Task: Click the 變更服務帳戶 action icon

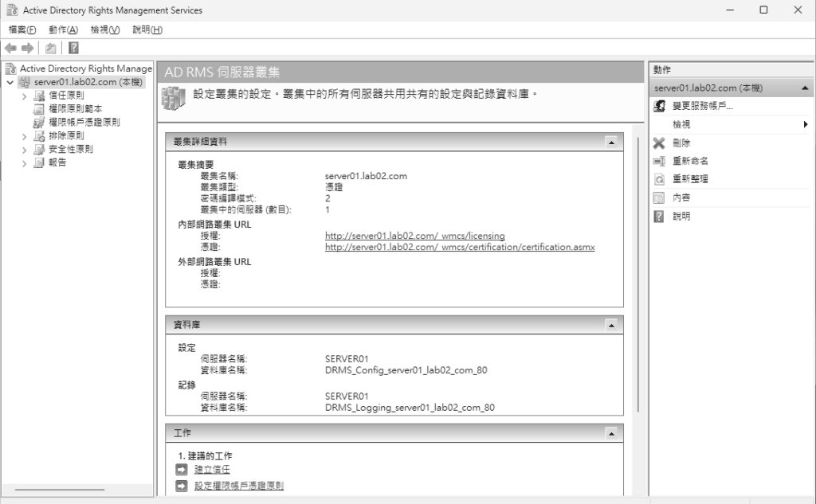Action: pos(659,106)
